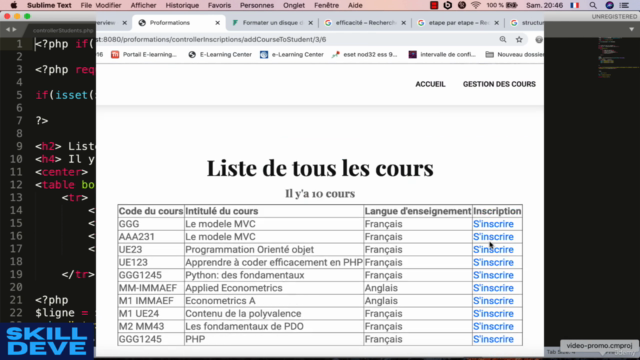Open Nouveau dossier bookmarks folder
Viewport: 640px width, 360px height.
(x=514, y=54)
